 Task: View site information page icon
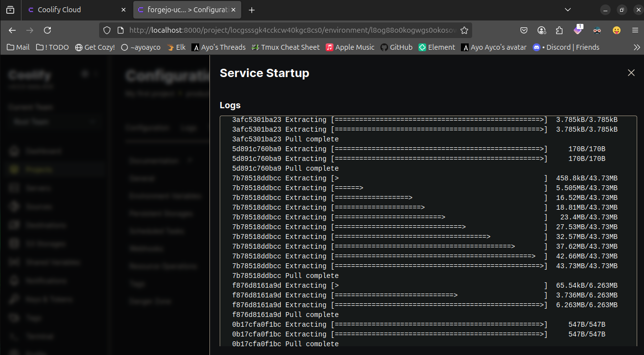pyautogui.click(x=121, y=30)
